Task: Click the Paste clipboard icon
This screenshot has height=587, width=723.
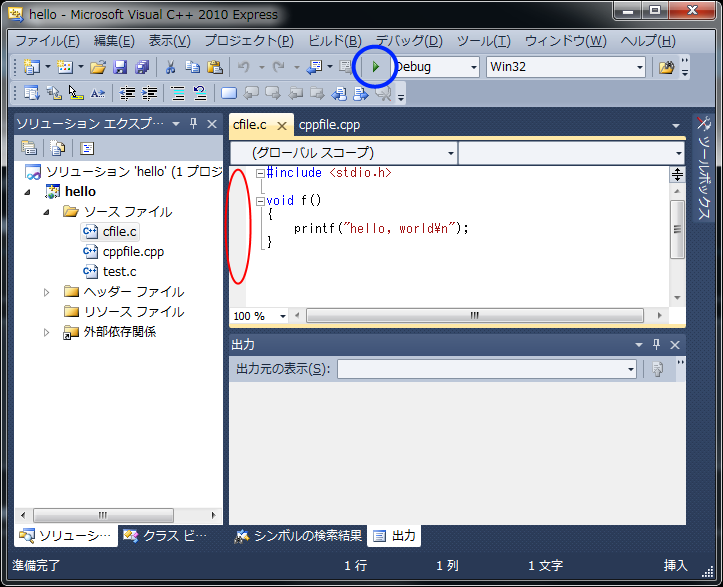Action: (x=214, y=67)
